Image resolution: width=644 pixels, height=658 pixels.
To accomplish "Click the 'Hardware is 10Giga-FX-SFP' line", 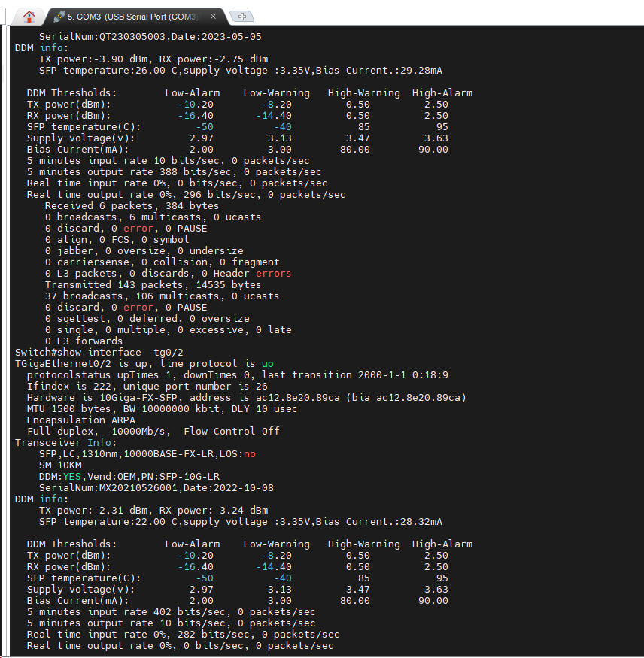I will [247, 398].
